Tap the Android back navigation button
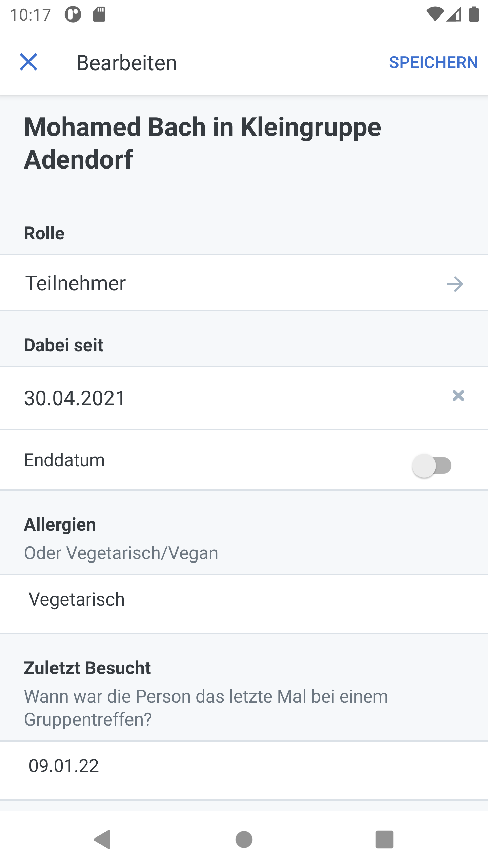 [x=102, y=840]
